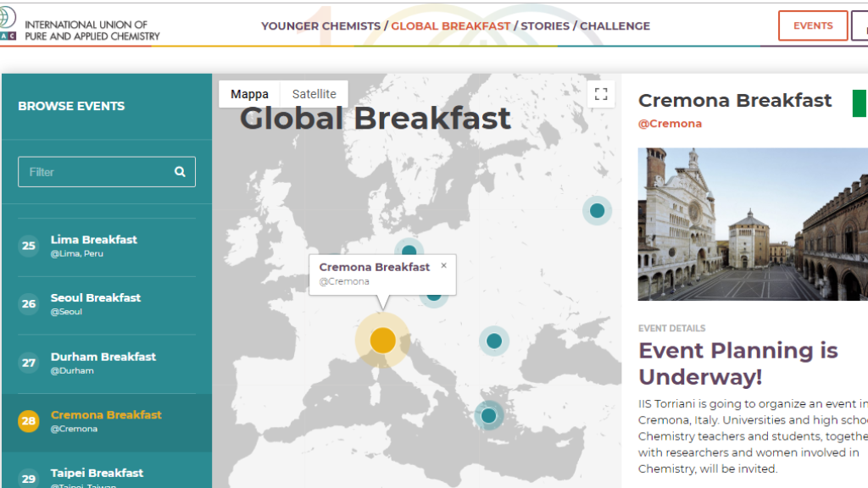The height and width of the screenshot is (488, 868).
Task: Select number 26 badge for Seoul Breakfast
Action: (28, 304)
